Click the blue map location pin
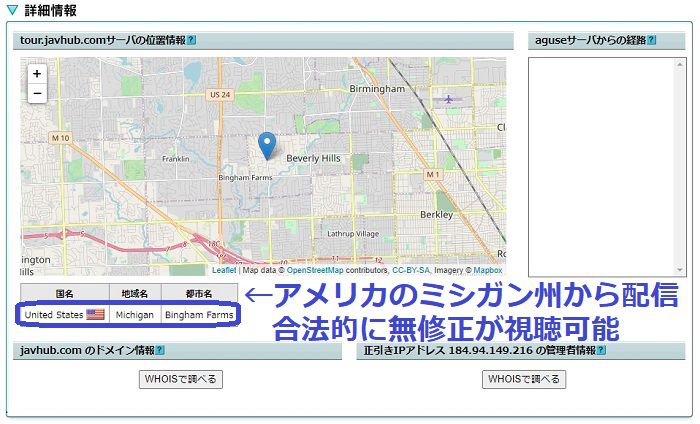Screen dimensions: 700x424 (x=267, y=146)
